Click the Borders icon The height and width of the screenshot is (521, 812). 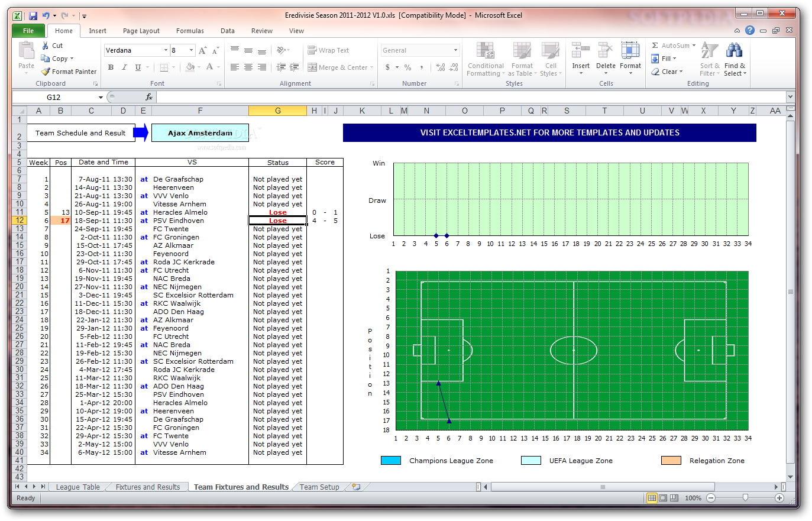(164, 67)
